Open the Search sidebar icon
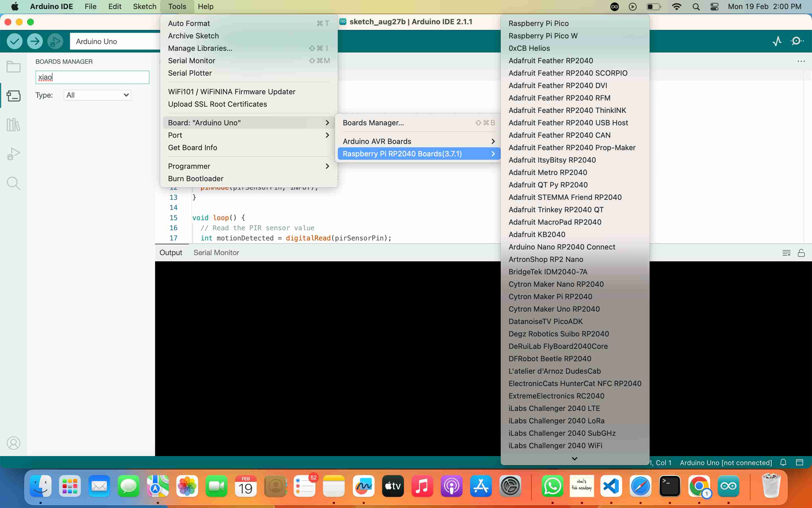This screenshot has height=508, width=812. coord(14,183)
